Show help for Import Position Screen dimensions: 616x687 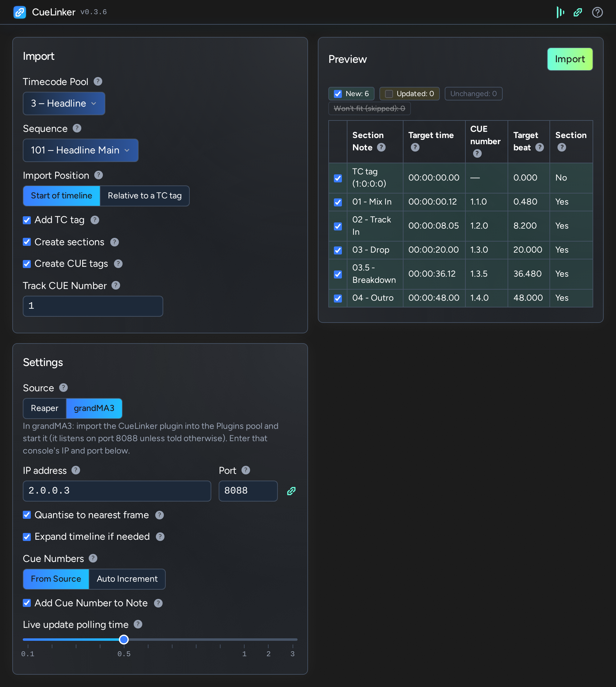click(x=99, y=175)
